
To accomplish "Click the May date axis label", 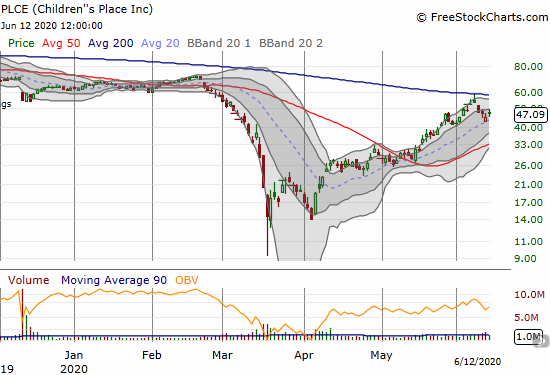I will (381, 355).
